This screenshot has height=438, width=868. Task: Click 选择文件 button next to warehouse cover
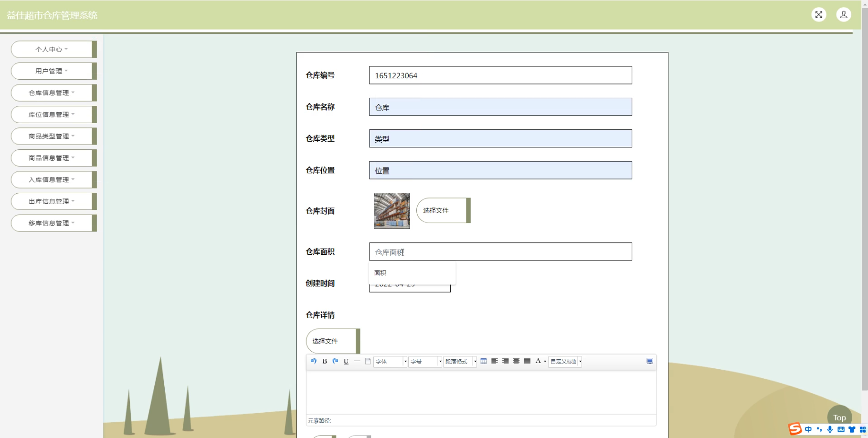pyautogui.click(x=443, y=210)
